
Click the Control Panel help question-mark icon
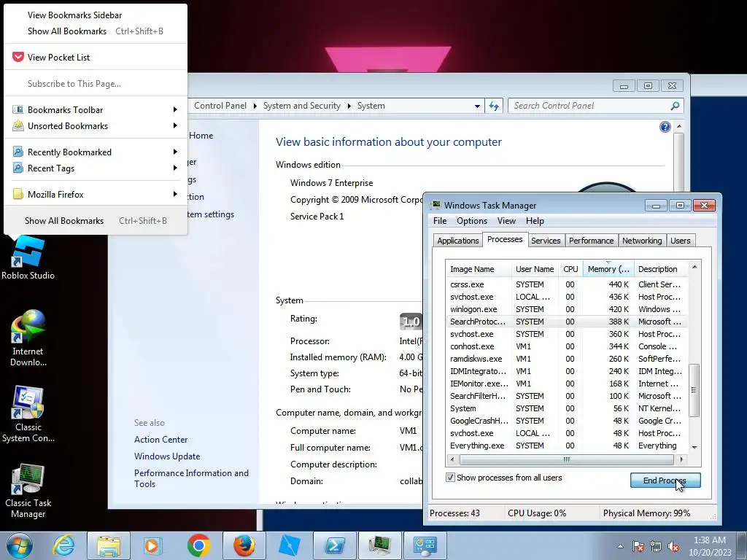point(665,127)
